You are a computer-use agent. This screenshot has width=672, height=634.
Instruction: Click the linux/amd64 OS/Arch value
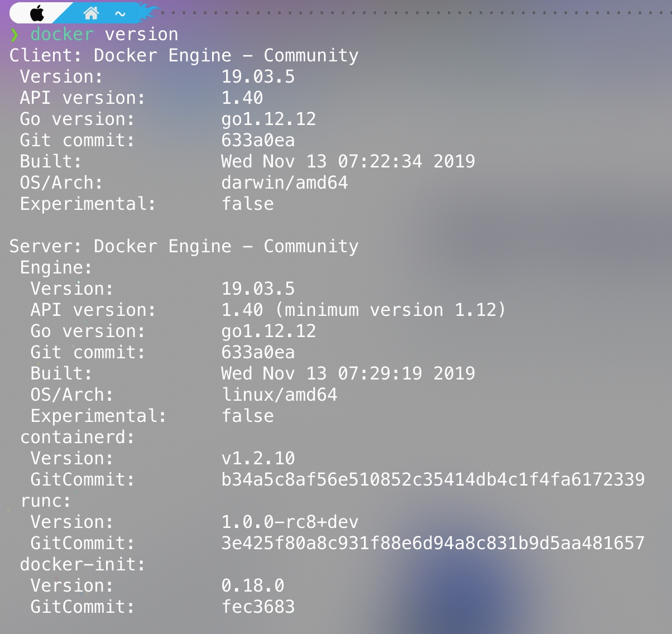pos(280,395)
